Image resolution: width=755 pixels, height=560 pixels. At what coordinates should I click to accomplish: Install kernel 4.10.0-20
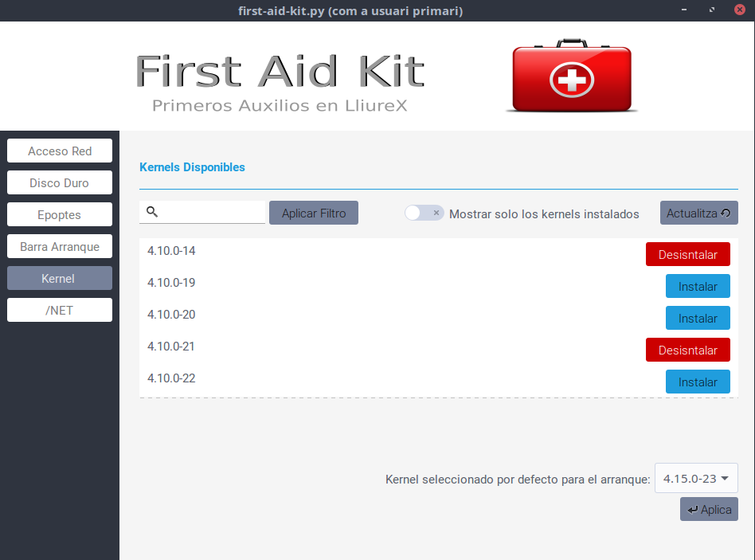tap(698, 319)
